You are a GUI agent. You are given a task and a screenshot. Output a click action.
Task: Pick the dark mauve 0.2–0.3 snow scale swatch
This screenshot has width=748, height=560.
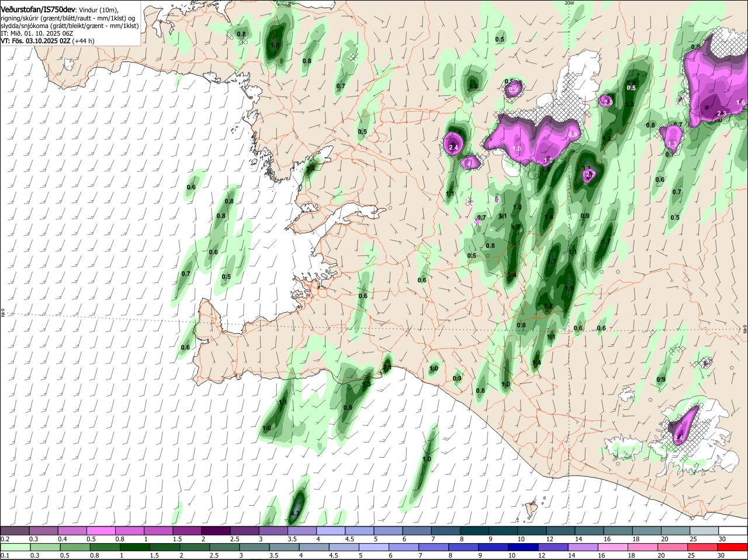tap(15, 530)
